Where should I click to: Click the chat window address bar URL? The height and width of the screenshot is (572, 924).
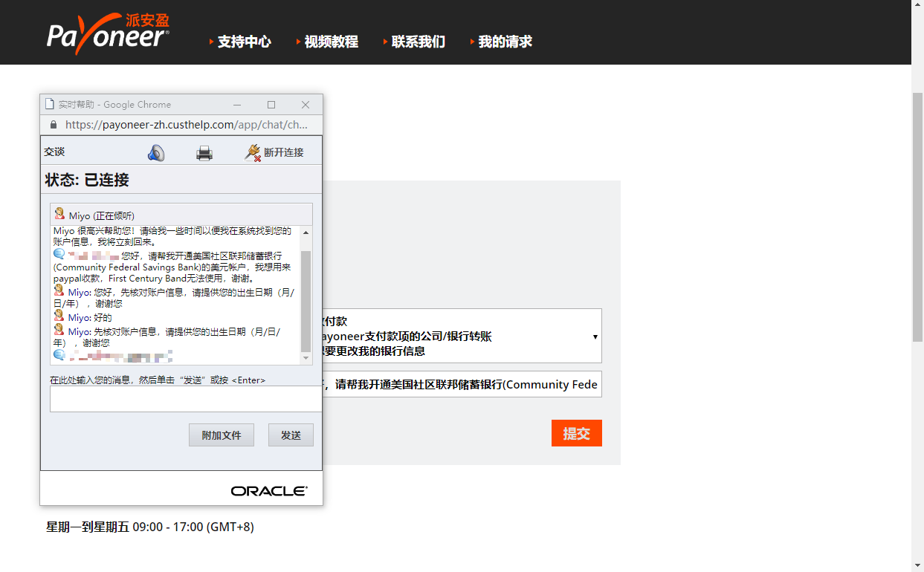click(x=187, y=125)
